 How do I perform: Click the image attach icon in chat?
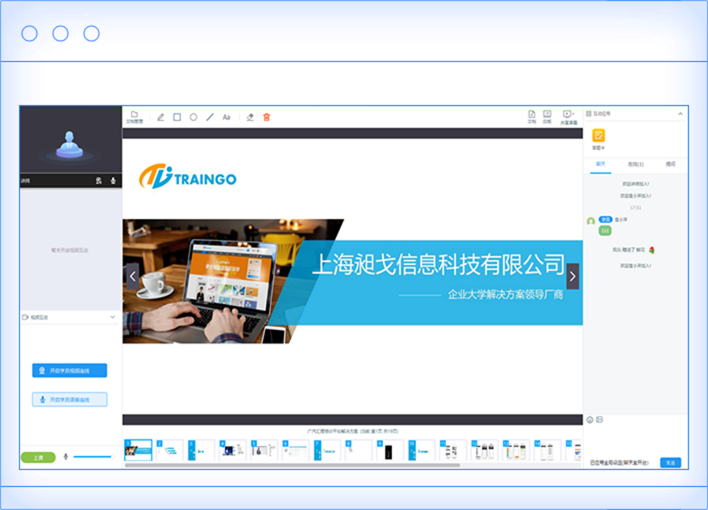tap(600, 420)
